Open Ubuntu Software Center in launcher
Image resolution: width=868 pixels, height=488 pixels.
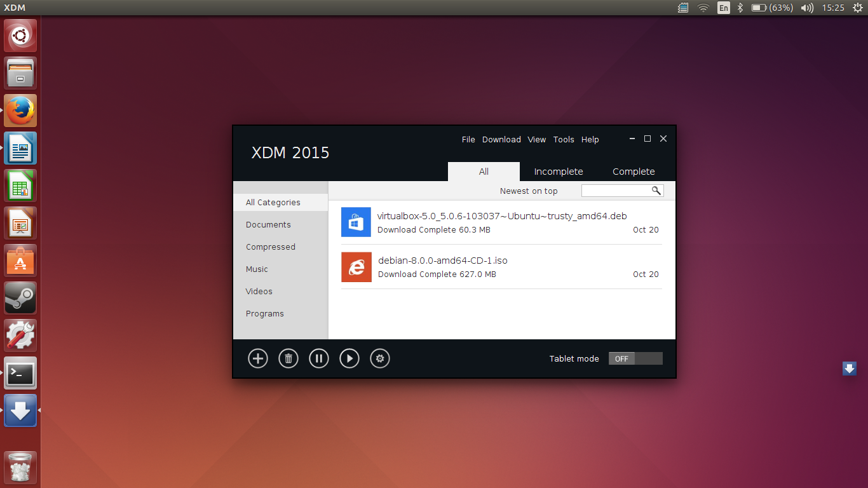click(x=20, y=261)
